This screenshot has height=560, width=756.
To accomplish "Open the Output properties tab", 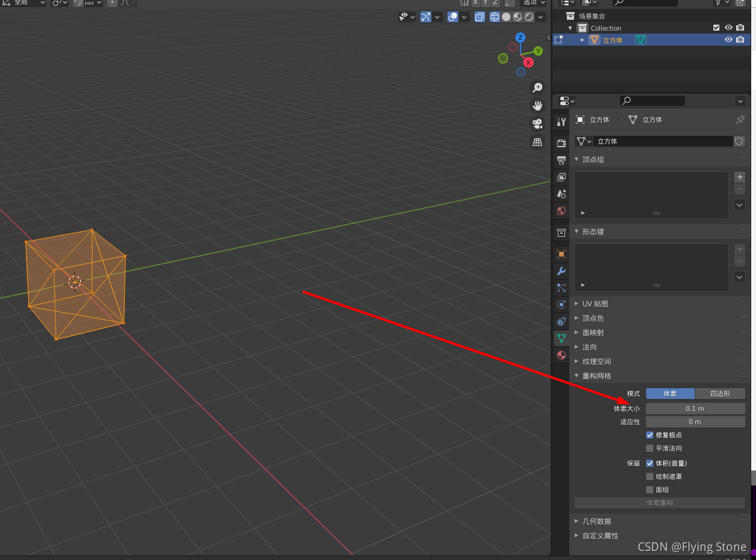I will [561, 160].
